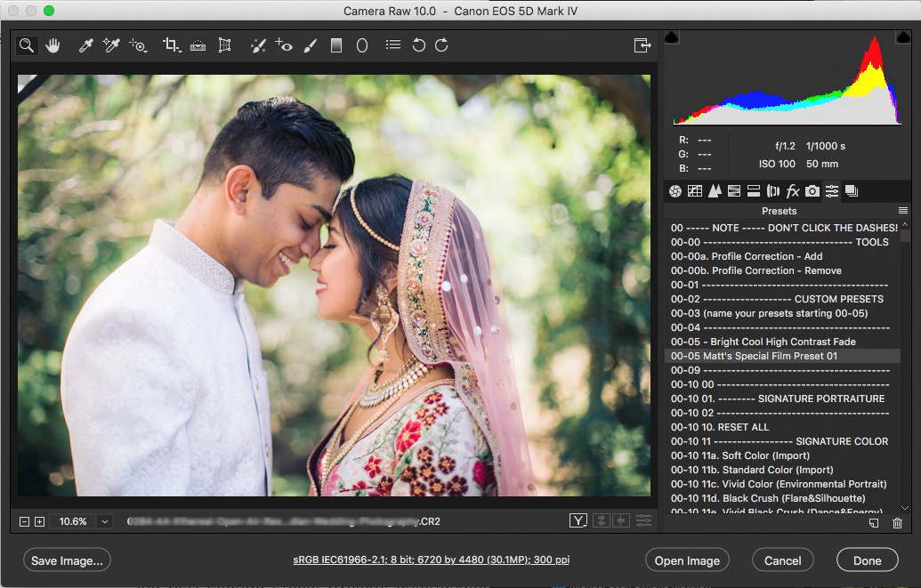Choose the Red Eye Removal tool
This screenshot has height=588, width=921.
tap(284, 45)
